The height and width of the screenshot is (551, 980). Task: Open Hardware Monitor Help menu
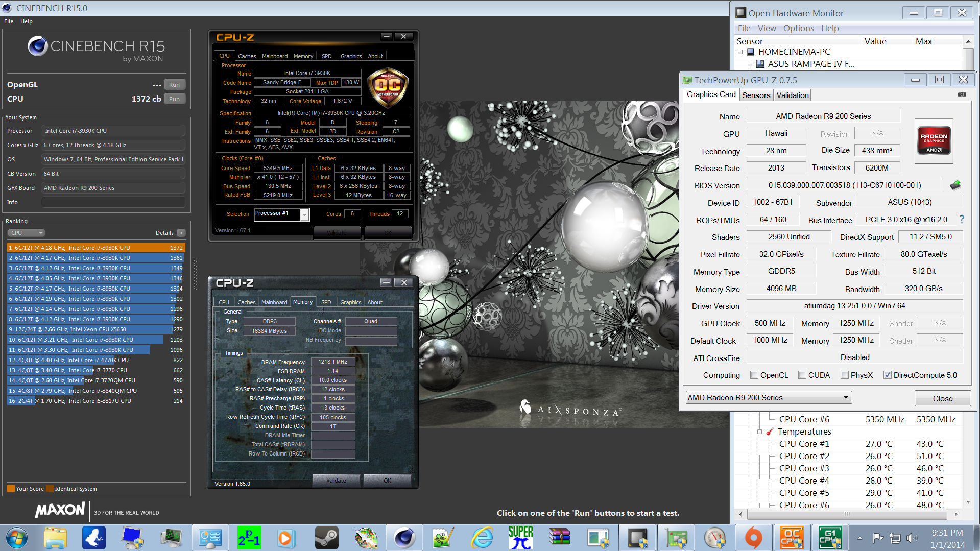coord(830,28)
